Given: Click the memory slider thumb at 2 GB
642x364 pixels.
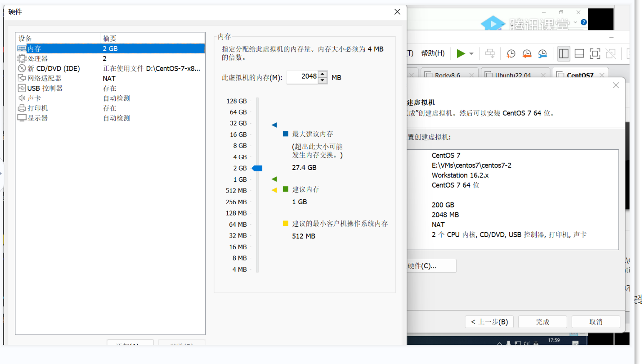Looking at the screenshot, I should 257,168.
